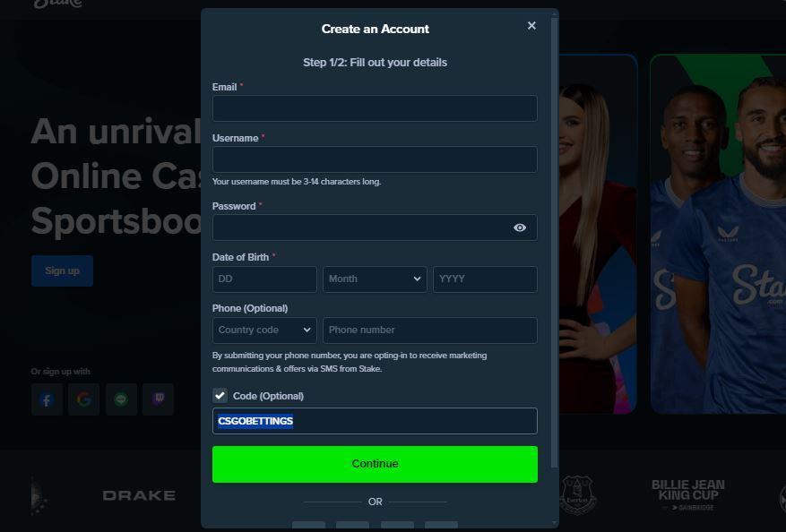This screenshot has height=532, width=786.
Task: Toggle password visibility eye icon
Action: tap(520, 227)
